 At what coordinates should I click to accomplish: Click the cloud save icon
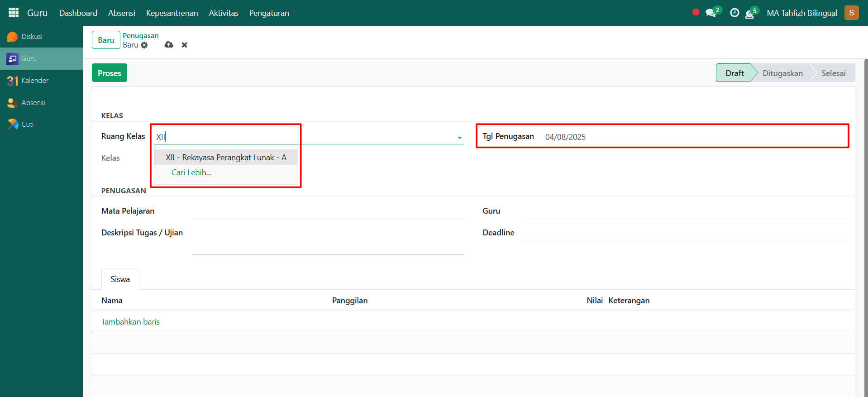click(x=169, y=45)
